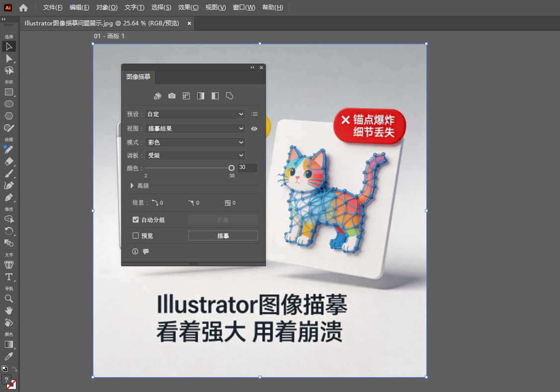Viewport: 560px width, 392px height.
Task: Select the Eraser tool
Action: pos(9,161)
